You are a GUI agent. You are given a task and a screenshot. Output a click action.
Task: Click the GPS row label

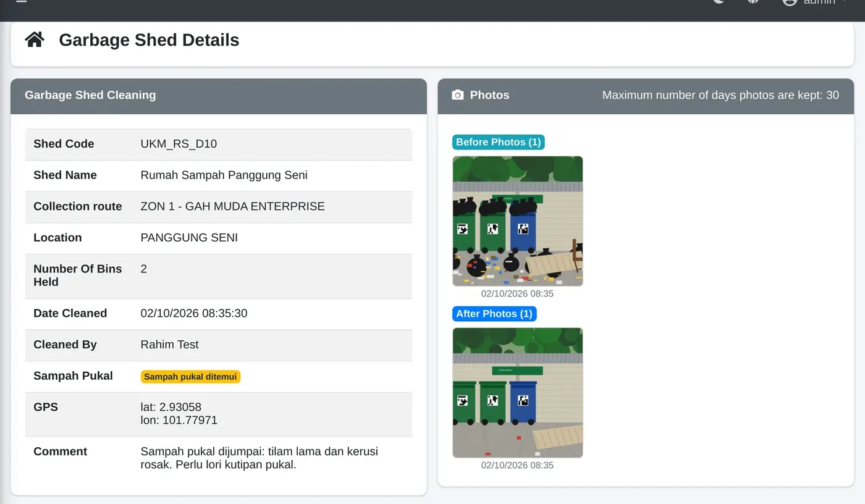click(46, 407)
